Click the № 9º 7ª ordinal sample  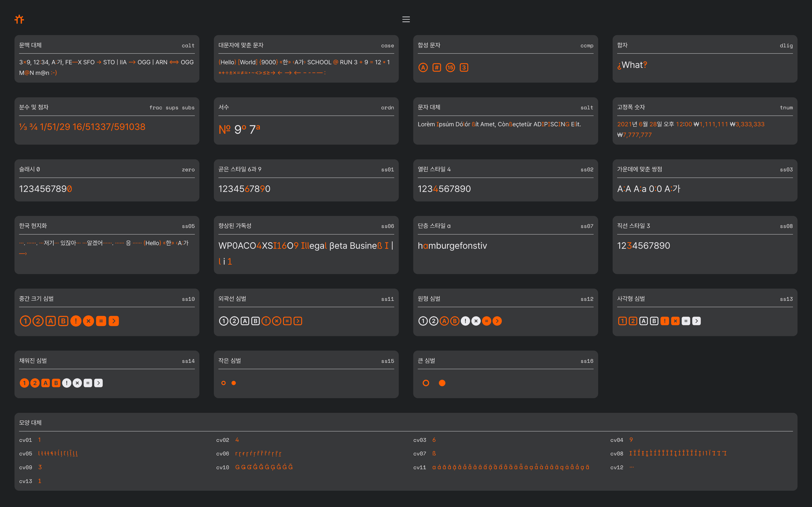click(x=239, y=129)
